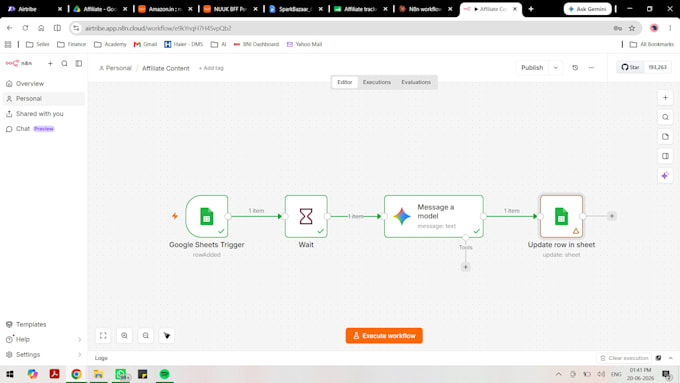This screenshot has height=383, width=680.
Task: Open sidebar search magnifier
Action: pos(64,63)
